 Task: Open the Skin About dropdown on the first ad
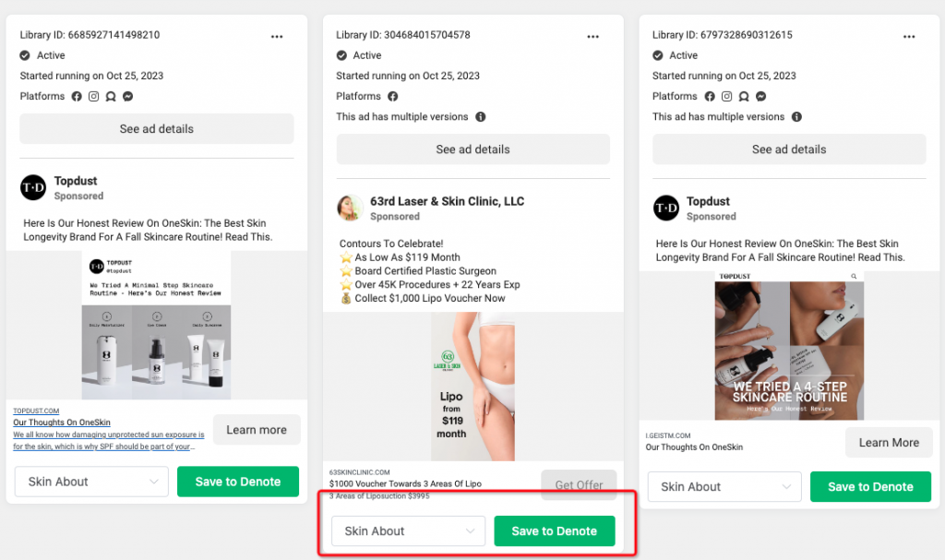point(90,482)
